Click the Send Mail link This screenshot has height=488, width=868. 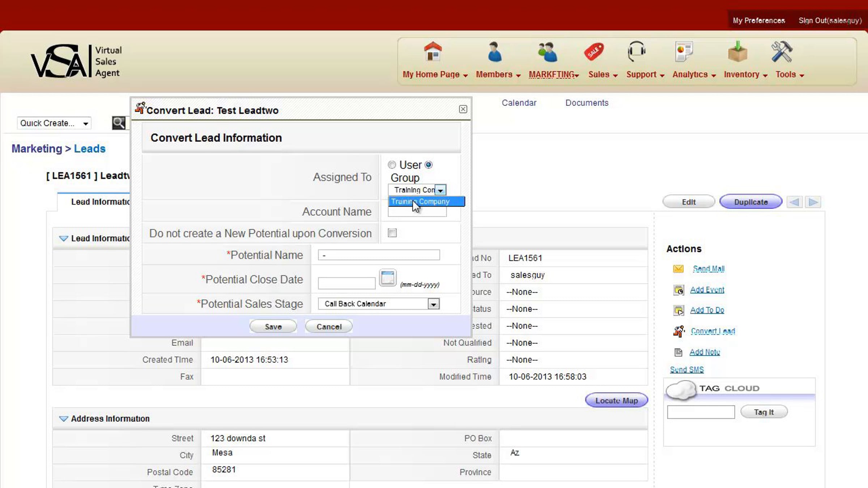708,269
